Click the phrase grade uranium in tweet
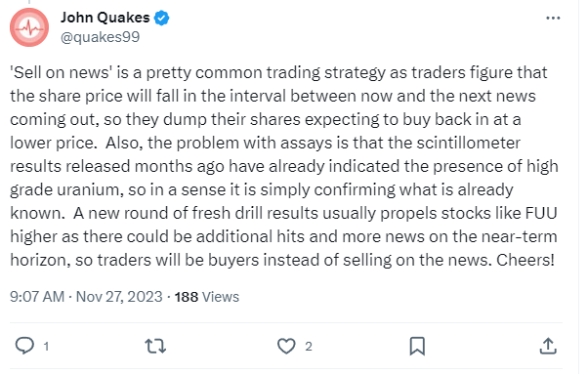The image size is (588, 374). point(66,189)
